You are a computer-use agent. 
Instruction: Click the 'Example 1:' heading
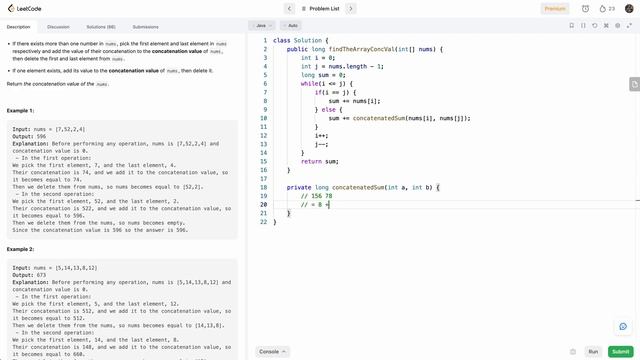pyautogui.click(x=20, y=111)
